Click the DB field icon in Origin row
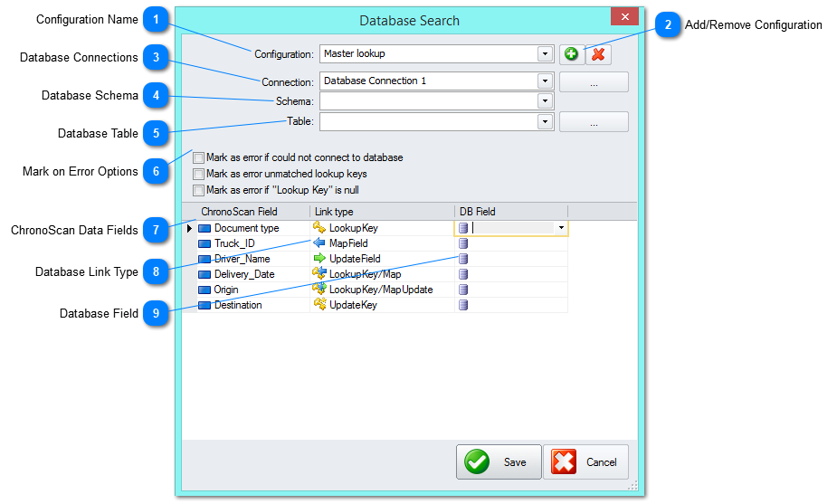837x504 pixels. coord(463,290)
